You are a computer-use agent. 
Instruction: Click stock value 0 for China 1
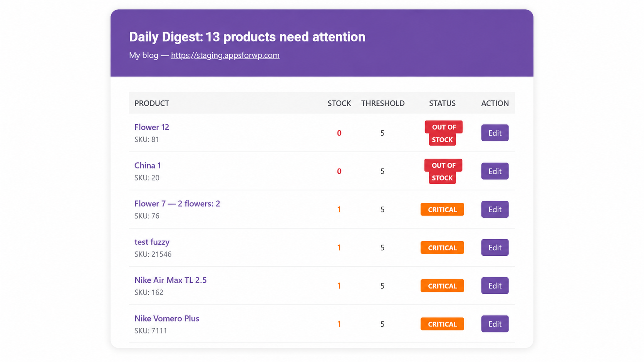pyautogui.click(x=339, y=171)
